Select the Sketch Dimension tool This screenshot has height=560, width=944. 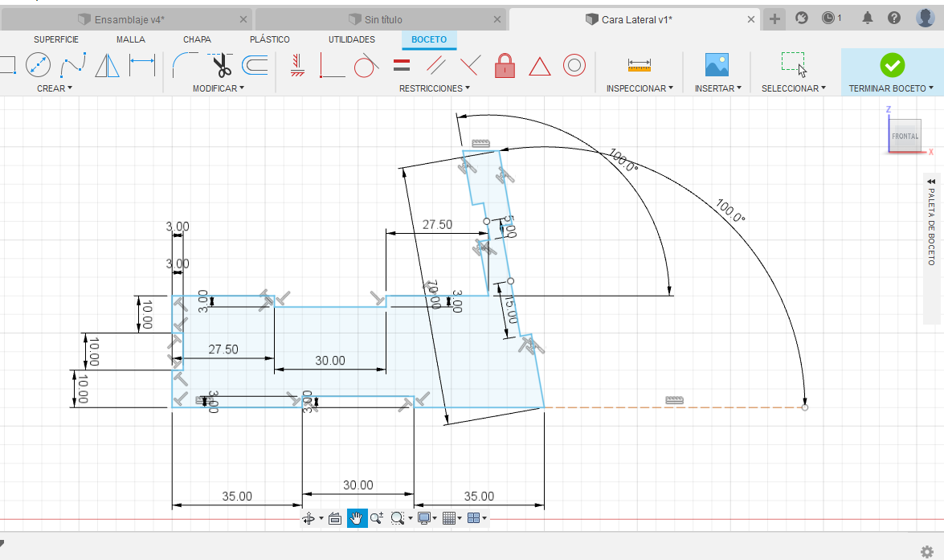point(142,65)
